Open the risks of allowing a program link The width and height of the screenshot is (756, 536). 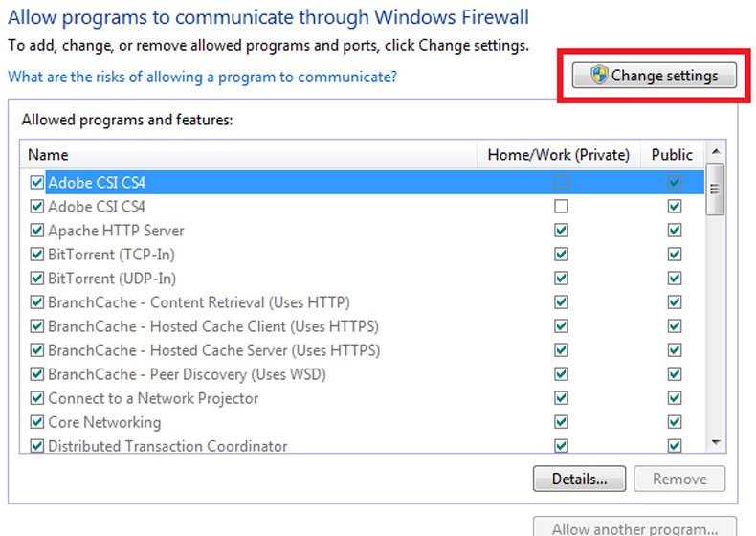[202, 77]
